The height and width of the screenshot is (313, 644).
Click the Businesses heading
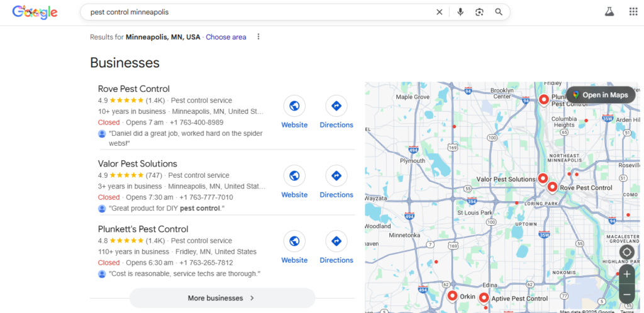click(x=125, y=63)
